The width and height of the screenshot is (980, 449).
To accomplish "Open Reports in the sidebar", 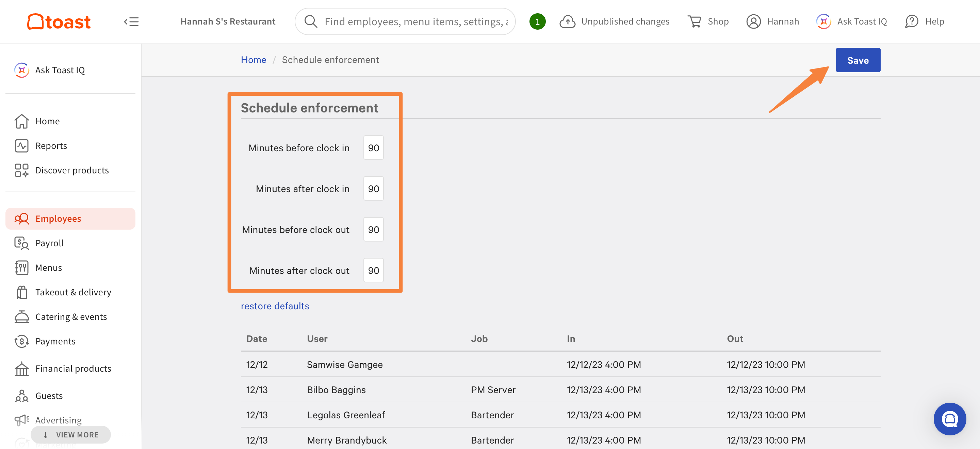I will pyautogui.click(x=51, y=146).
